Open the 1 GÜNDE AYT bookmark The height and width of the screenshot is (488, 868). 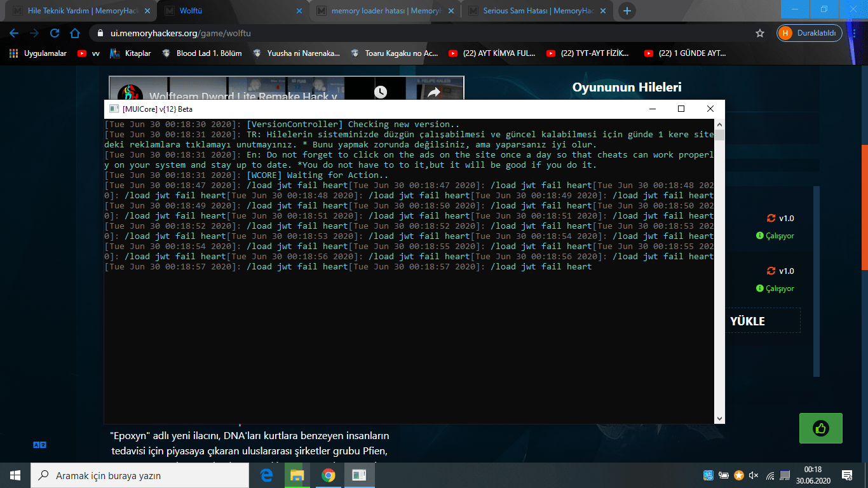pos(685,53)
